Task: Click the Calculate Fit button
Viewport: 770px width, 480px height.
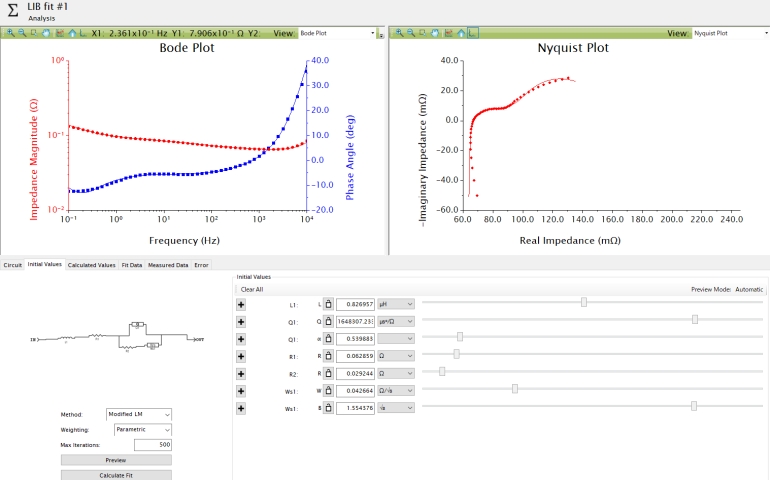Action: (116, 475)
